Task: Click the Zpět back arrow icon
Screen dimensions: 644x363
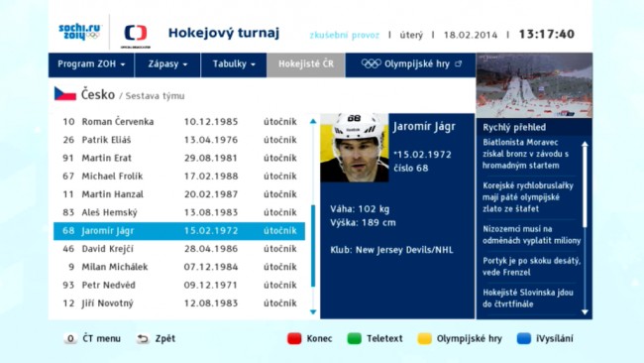Action: pos(143,339)
